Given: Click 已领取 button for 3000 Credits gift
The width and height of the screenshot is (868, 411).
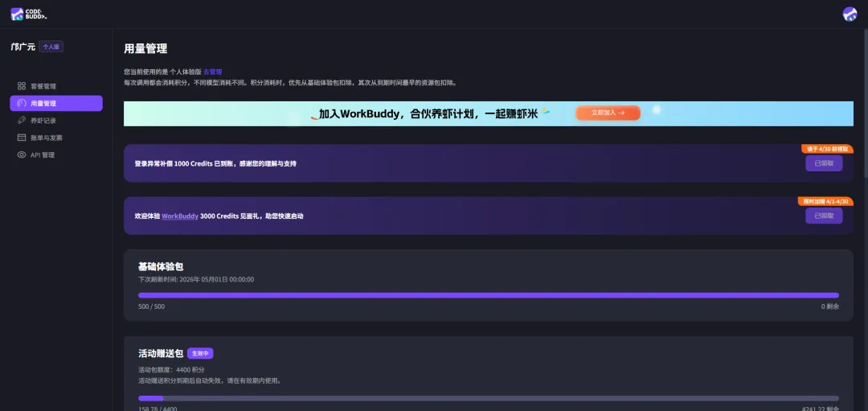Looking at the screenshot, I should [x=824, y=216].
